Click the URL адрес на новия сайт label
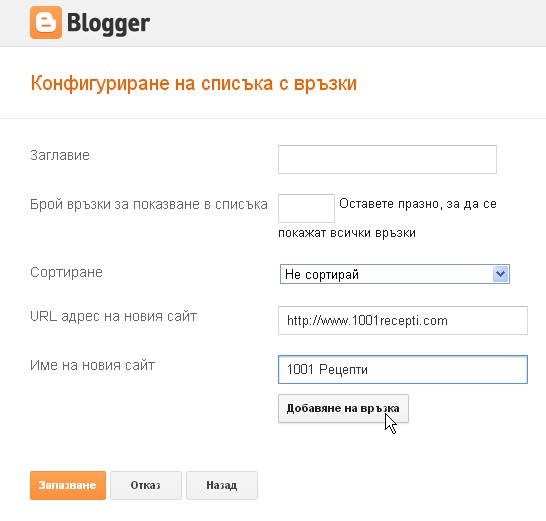This screenshot has width=546, height=521. point(114,316)
